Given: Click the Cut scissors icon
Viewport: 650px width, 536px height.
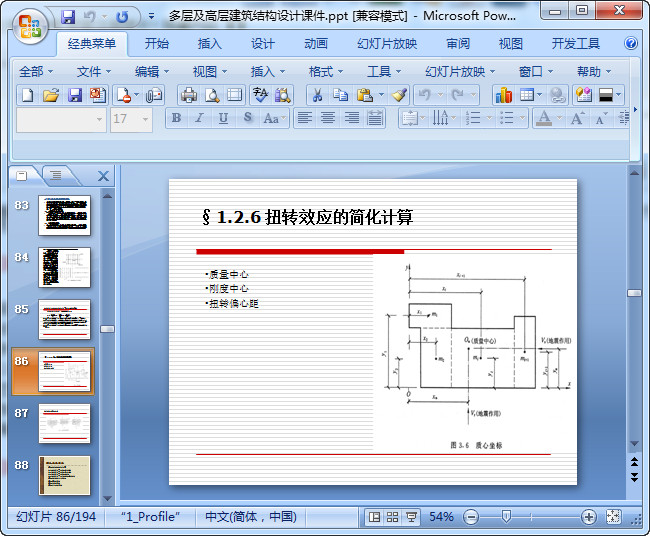Looking at the screenshot, I should click(318, 95).
